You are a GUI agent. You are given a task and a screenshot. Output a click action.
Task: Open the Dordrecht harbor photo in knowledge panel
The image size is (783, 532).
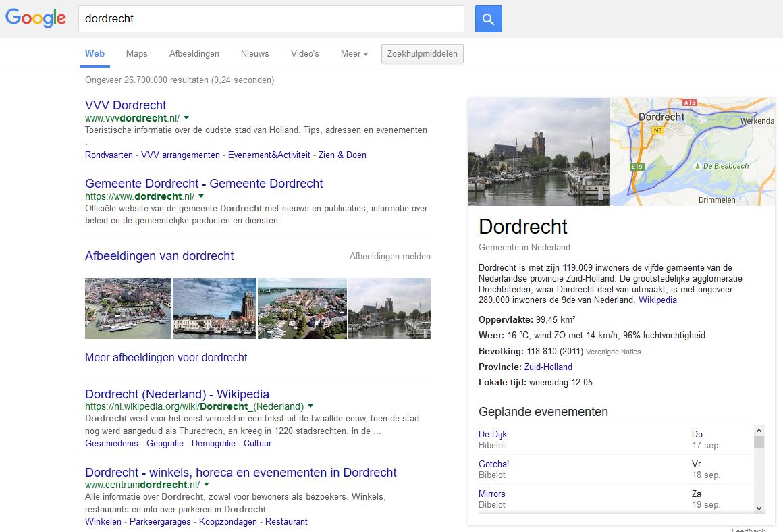[x=539, y=152]
